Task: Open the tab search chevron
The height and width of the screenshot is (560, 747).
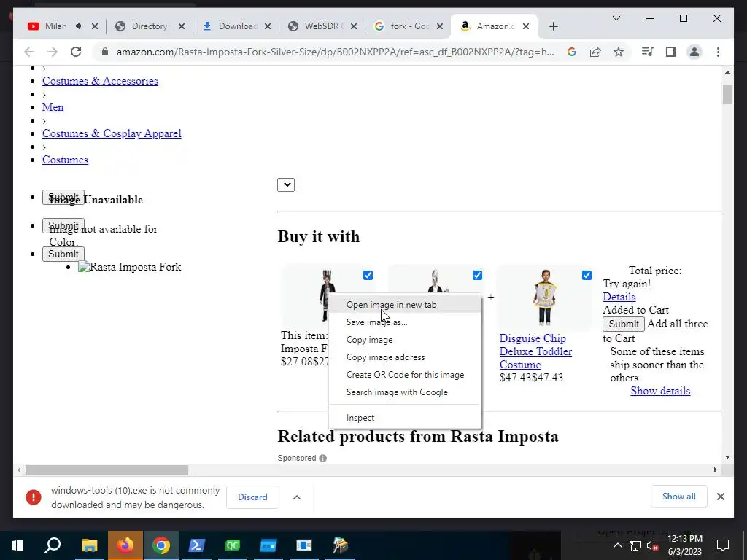Action: 616,18
